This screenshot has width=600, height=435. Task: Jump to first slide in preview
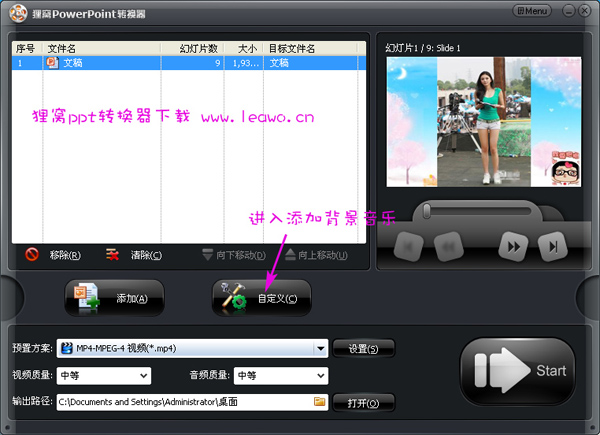pyautogui.click(x=409, y=247)
